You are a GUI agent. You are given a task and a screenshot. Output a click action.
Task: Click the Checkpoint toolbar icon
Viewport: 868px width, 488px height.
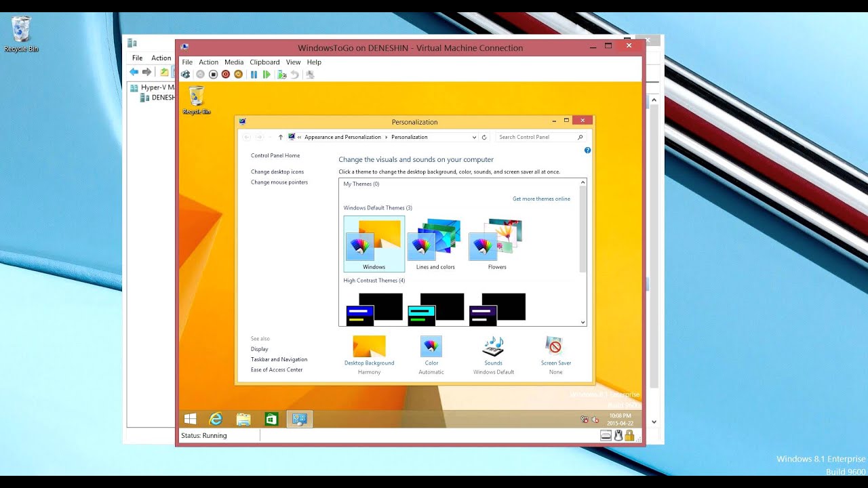click(x=282, y=75)
